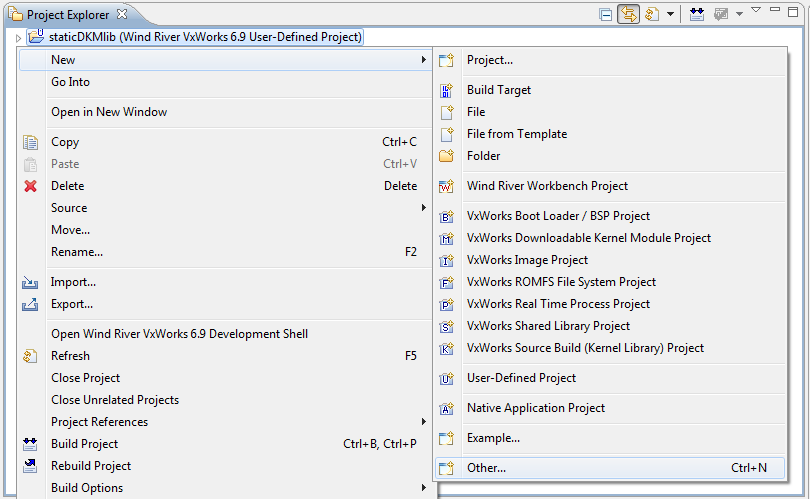Choose Close Unrelated Projects
This screenshot has width=810, height=499.
115,400
